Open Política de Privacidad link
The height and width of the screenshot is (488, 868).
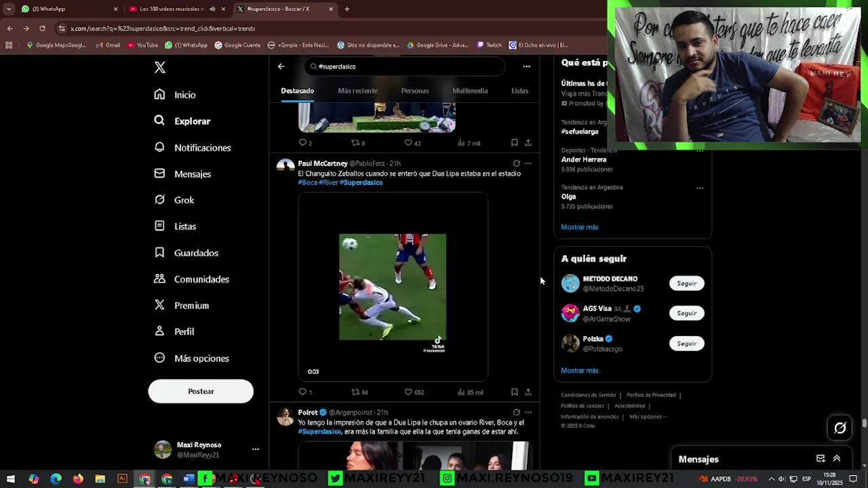tap(651, 395)
